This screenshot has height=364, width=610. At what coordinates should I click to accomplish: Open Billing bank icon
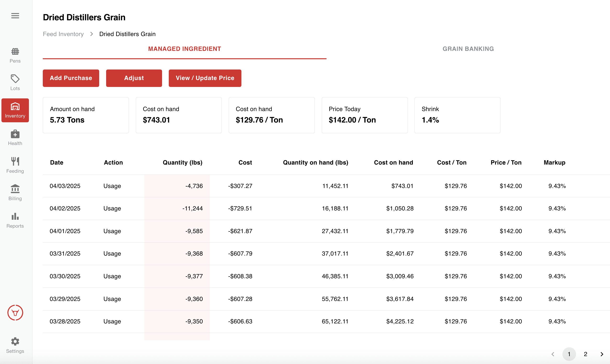click(x=15, y=193)
